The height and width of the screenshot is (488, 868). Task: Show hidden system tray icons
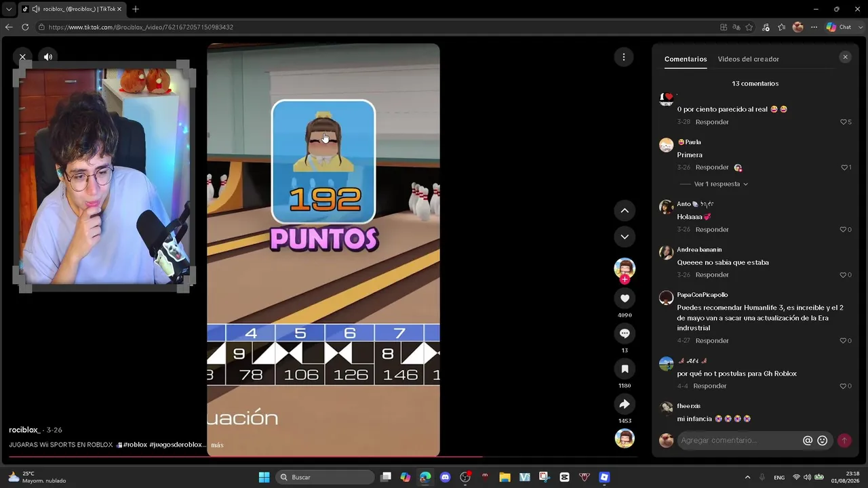[747, 477]
